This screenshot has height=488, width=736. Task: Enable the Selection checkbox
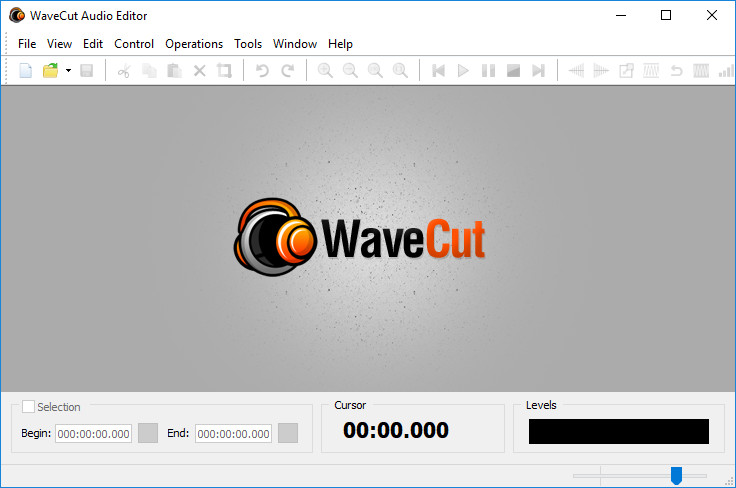click(28, 406)
